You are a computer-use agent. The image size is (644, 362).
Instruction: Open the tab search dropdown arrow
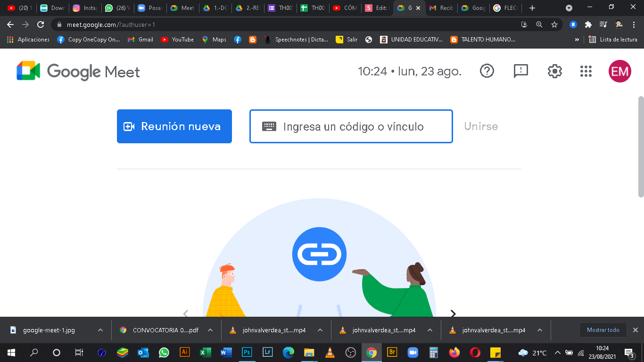pyautogui.click(x=569, y=8)
